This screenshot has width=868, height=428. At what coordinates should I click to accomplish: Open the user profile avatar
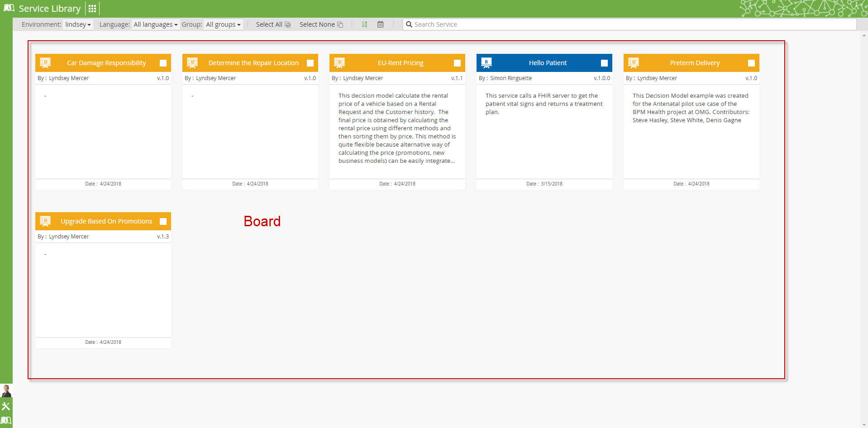click(x=6, y=391)
